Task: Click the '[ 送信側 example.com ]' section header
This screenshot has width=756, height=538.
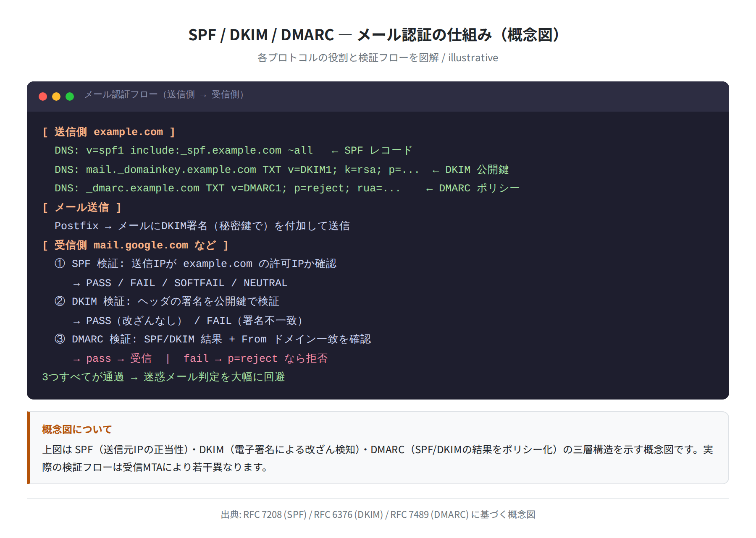Action: pos(109,132)
